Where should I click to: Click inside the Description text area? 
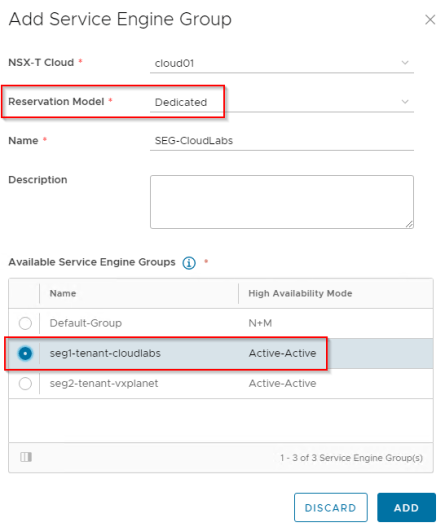pos(282,202)
